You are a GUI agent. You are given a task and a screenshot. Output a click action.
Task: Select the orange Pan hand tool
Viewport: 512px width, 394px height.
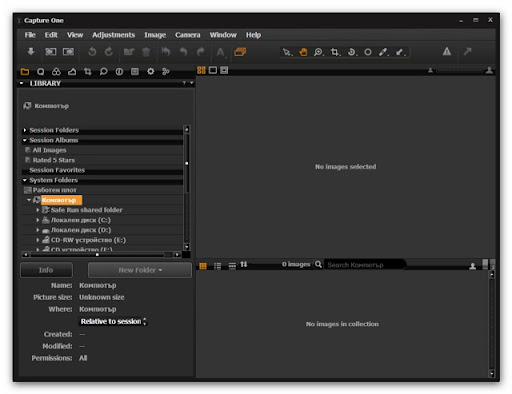pos(303,52)
